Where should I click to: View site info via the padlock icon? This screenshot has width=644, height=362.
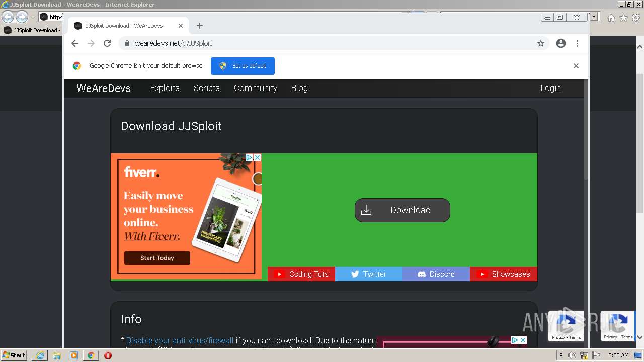point(127,43)
